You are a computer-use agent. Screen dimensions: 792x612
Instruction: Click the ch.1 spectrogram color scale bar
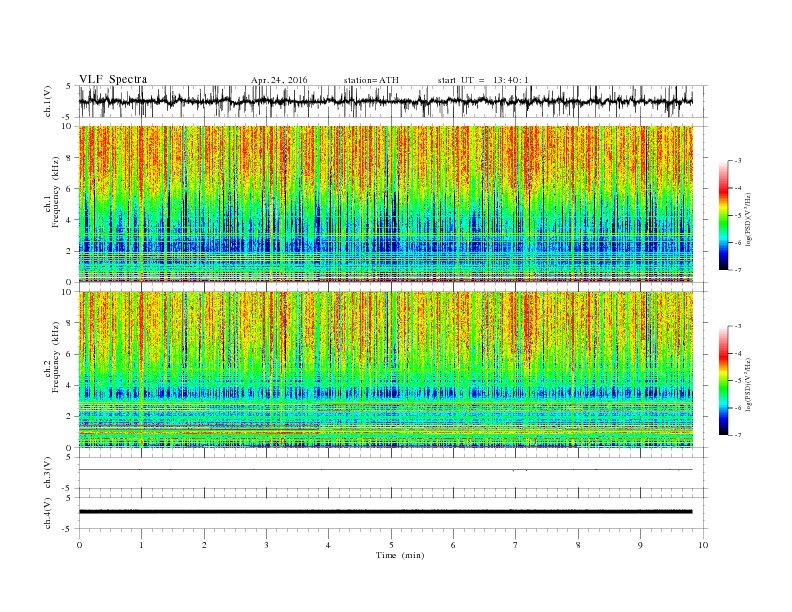coord(723,215)
